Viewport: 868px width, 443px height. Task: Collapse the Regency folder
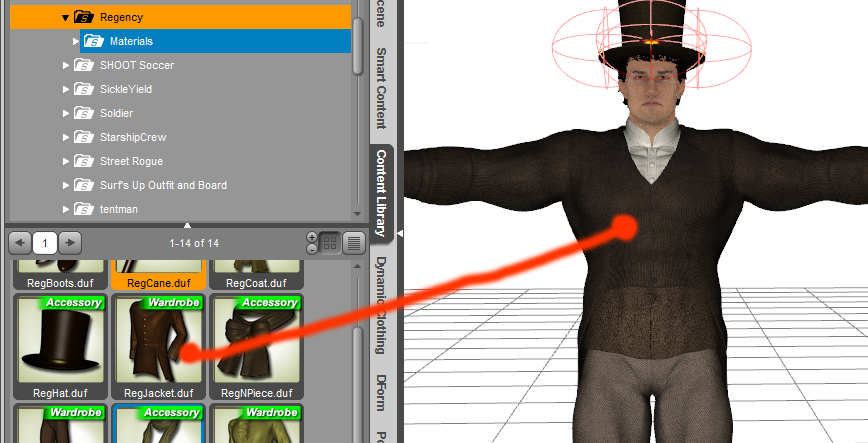click(65, 18)
